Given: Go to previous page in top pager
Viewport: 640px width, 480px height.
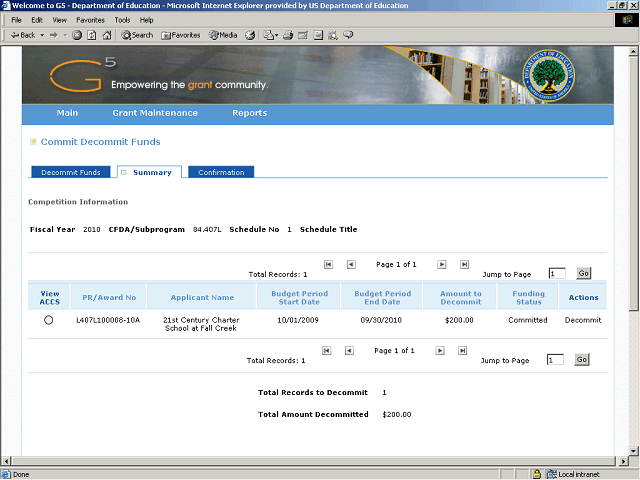Looking at the screenshot, I should point(351,264).
